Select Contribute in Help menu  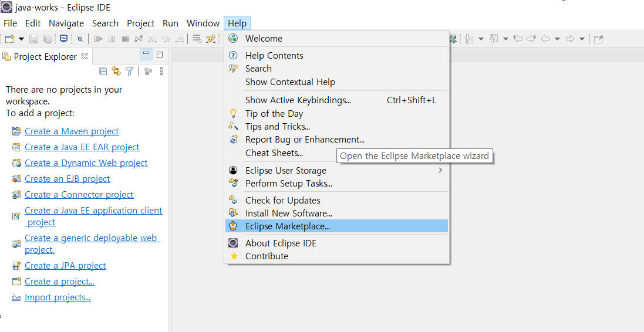pyautogui.click(x=337, y=256)
